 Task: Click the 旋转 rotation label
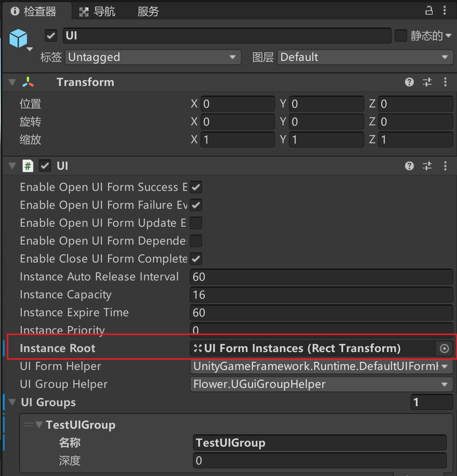tap(30, 122)
